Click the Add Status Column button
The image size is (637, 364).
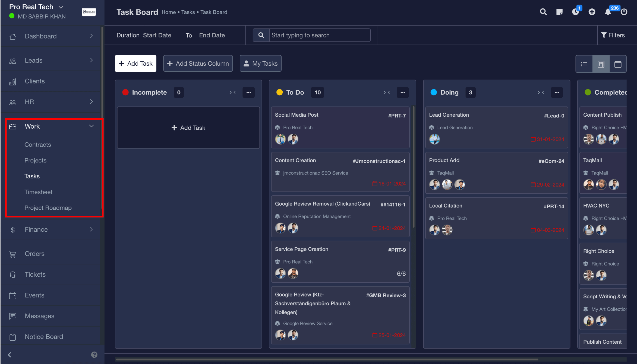click(x=198, y=63)
